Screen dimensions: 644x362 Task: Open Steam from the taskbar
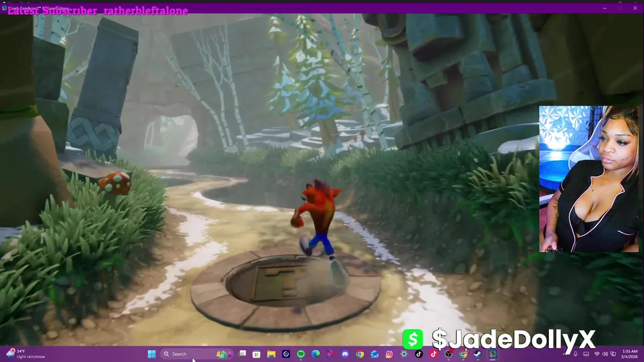pos(477,354)
